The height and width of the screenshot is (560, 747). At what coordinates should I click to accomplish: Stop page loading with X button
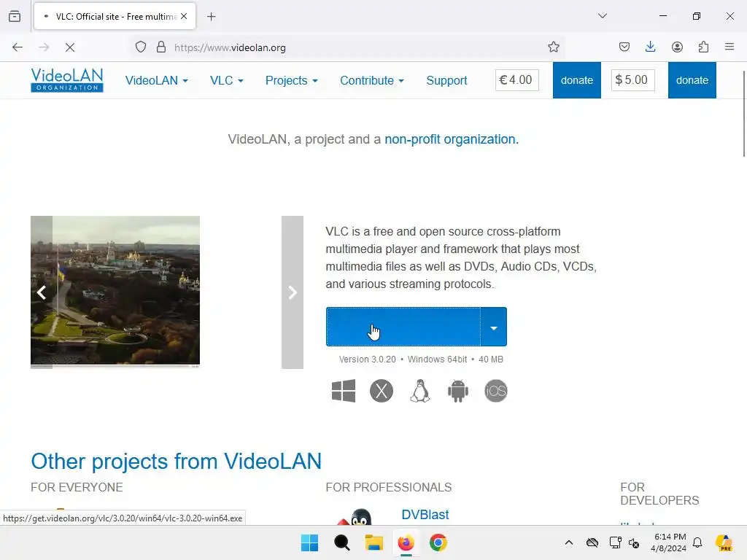click(70, 47)
